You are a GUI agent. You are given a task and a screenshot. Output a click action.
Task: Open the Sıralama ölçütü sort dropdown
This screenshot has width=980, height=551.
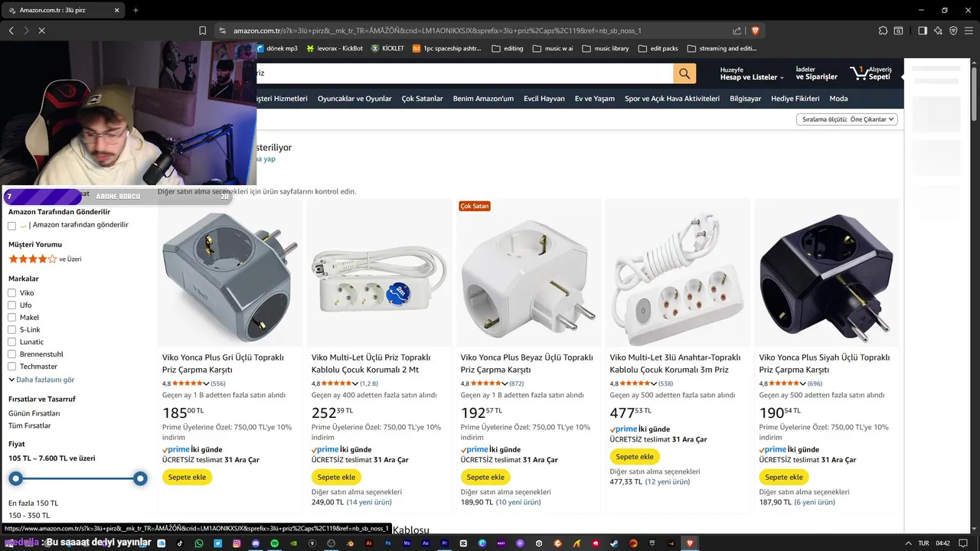pos(847,119)
